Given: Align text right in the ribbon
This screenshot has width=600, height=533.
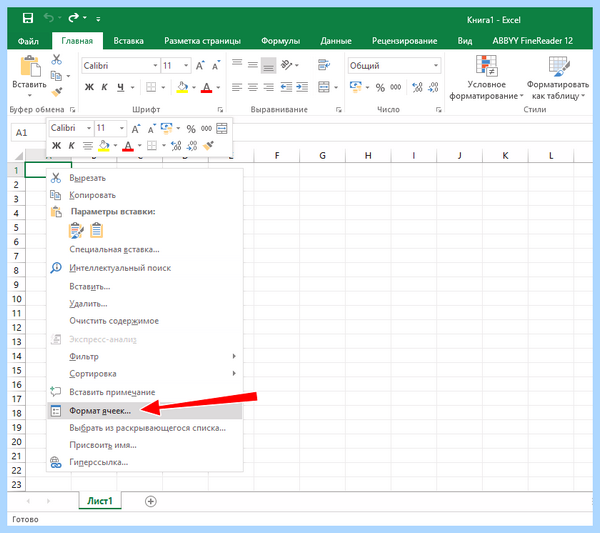Looking at the screenshot, I should [x=269, y=87].
